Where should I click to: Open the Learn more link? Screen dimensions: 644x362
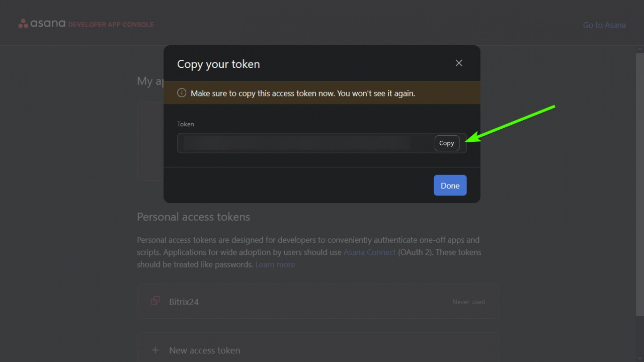click(x=275, y=264)
